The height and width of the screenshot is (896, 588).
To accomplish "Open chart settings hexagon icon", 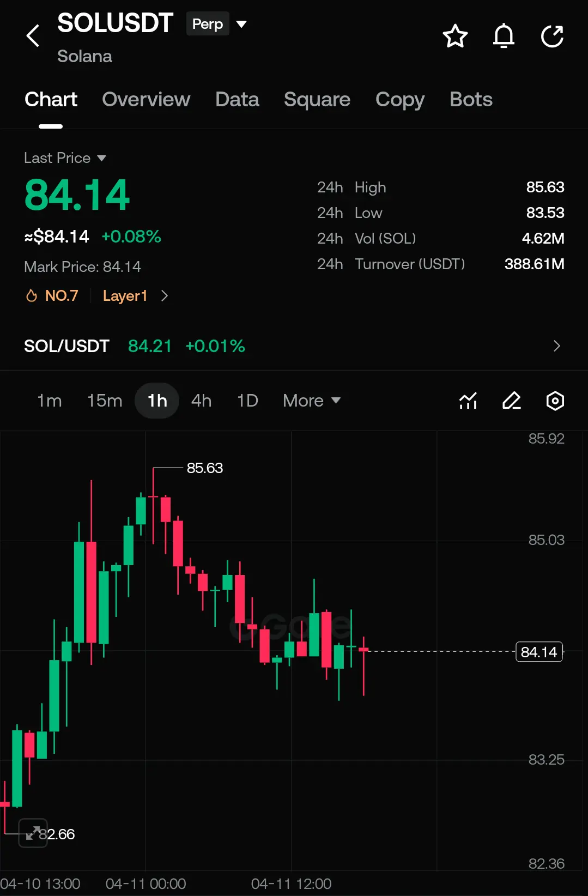I will click(x=555, y=401).
